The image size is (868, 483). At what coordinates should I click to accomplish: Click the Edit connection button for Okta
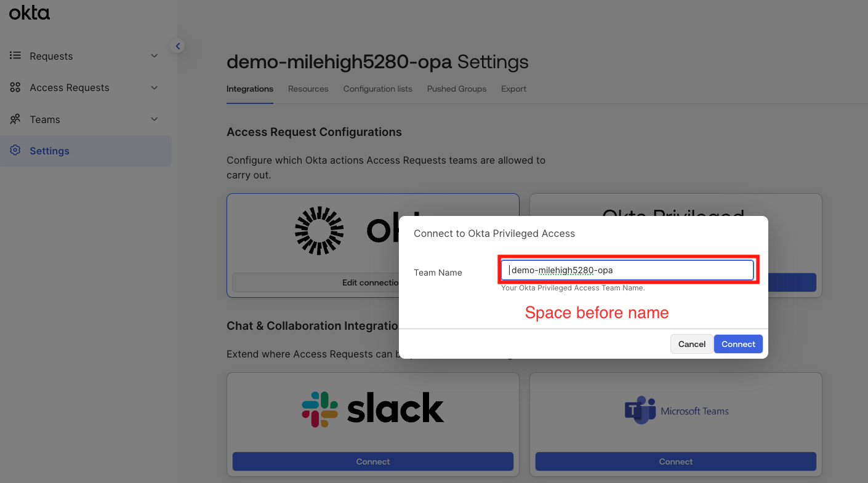(x=315, y=282)
